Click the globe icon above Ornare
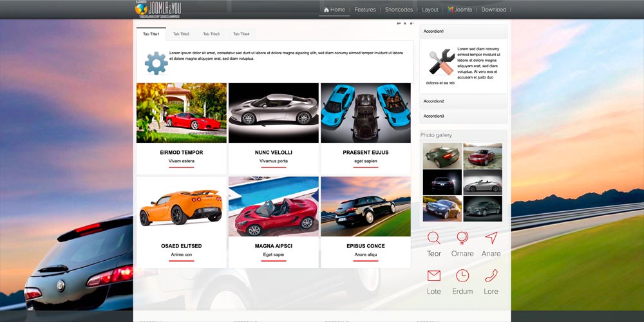Viewport: 644px width, 322px height. click(x=462, y=238)
